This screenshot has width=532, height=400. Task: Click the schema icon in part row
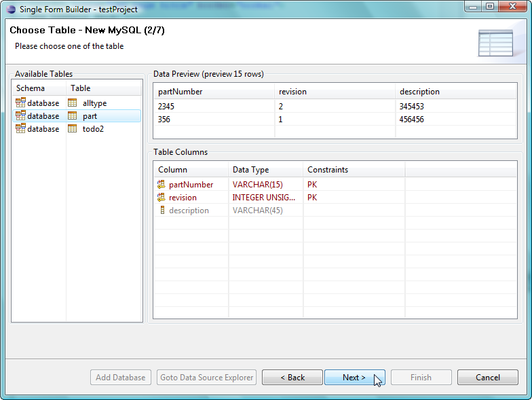coord(20,116)
